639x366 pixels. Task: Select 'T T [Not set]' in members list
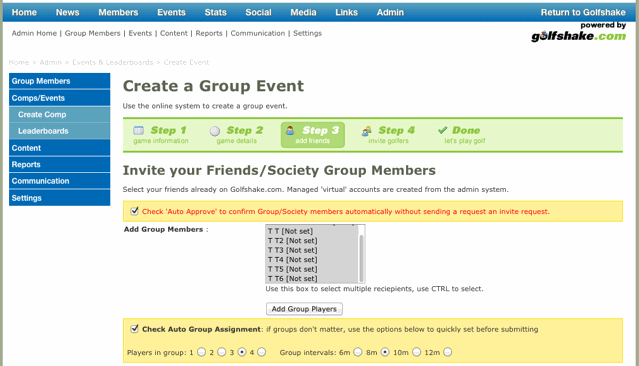point(312,231)
